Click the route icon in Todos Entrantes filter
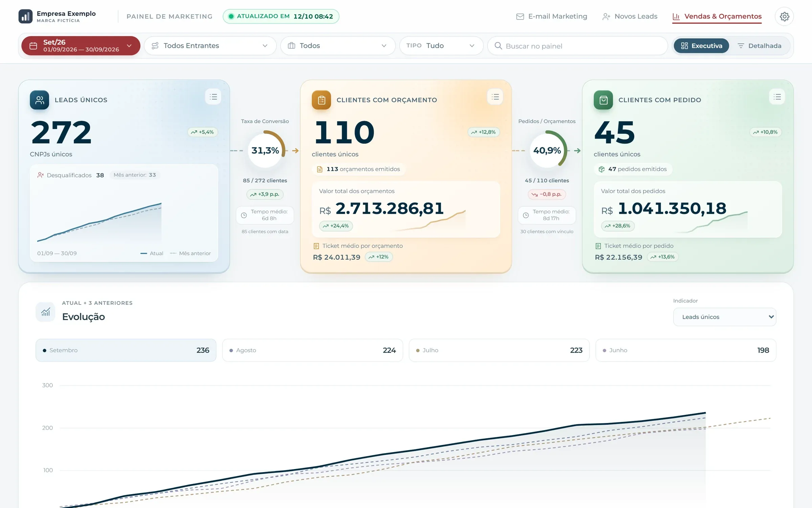This screenshot has width=812, height=508. [x=155, y=46]
